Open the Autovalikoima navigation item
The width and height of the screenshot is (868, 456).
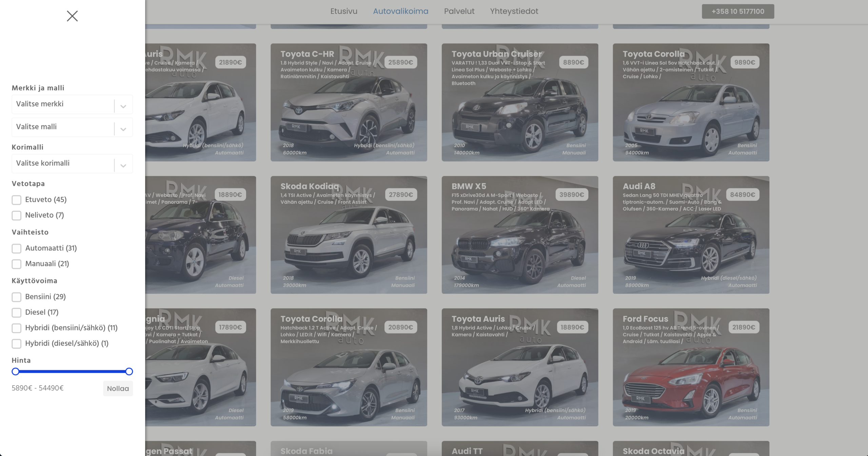401,11
